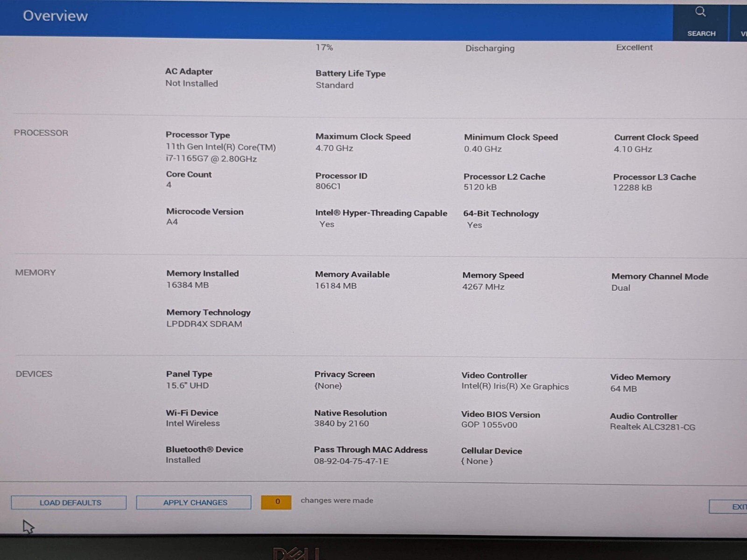The image size is (747, 560).
Task: Click Memory Installed value 16384 MB
Action: pyautogui.click(x=188, y=285)
